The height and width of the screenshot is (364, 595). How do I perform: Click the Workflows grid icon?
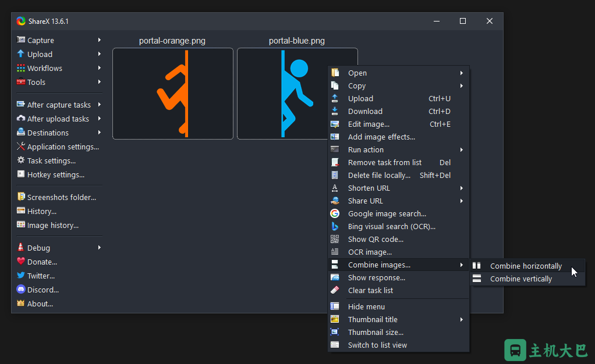point(21,68)
